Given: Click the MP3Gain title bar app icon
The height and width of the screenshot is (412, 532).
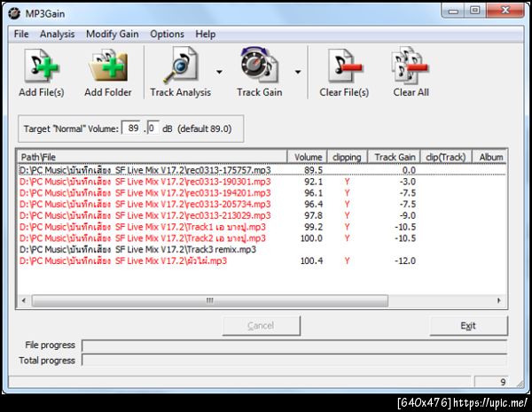Looking at the screenshot, I should pos(14,13).
